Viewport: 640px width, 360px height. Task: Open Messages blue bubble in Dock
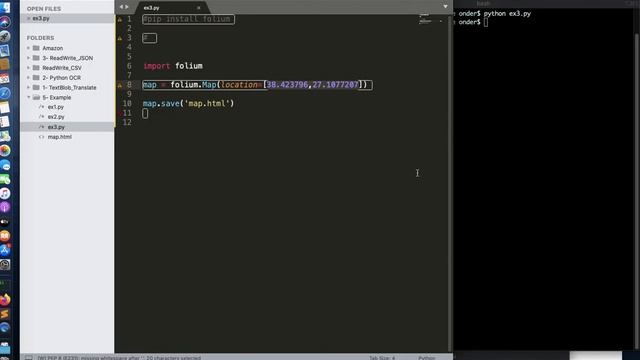pyautogui.click(x=5, y=165)
